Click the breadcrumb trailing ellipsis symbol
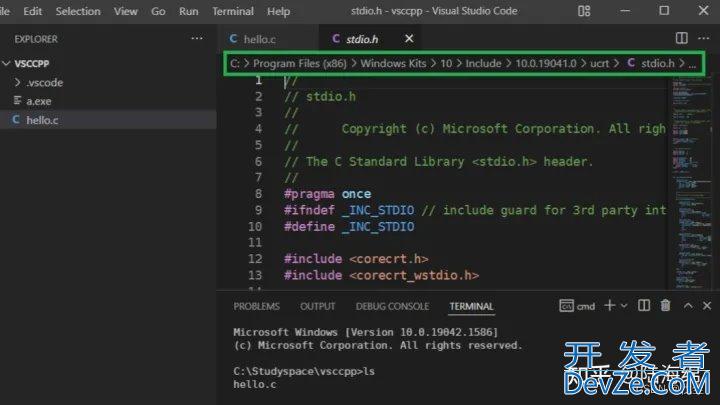The width and height of the screenshot is (720, 405). [x=692, y=64]
